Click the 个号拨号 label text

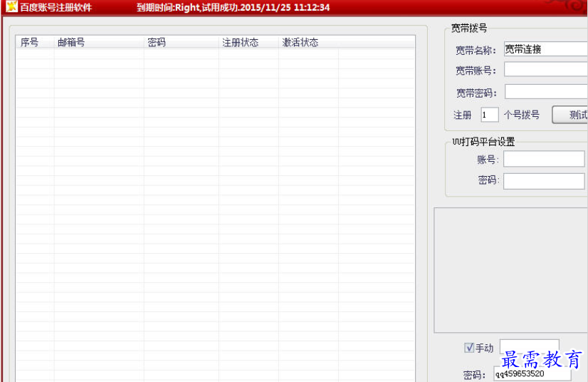click(522, 115)
